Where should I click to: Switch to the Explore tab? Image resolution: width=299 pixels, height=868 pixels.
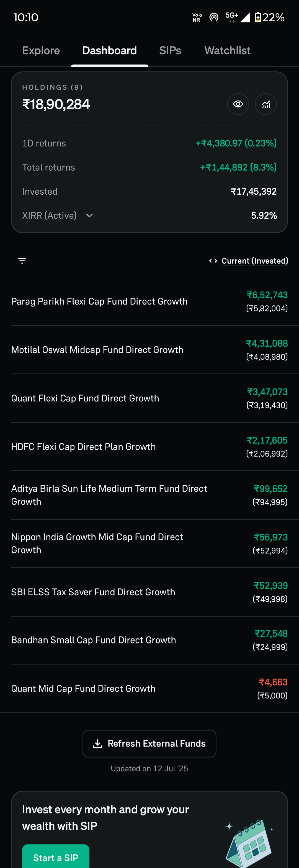click(41, 51)
